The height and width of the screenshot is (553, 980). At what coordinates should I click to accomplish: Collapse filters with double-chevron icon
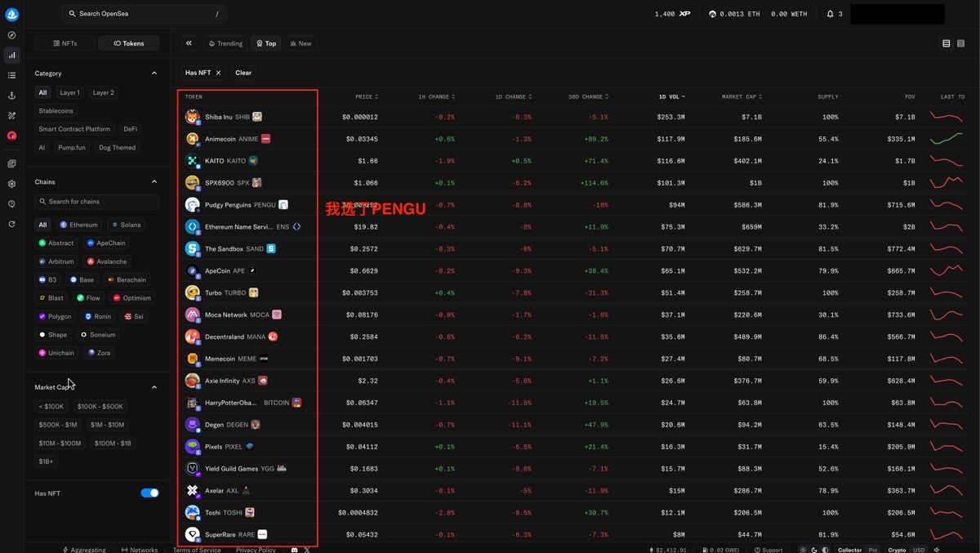pyautogui.click(x=189, y=43)
